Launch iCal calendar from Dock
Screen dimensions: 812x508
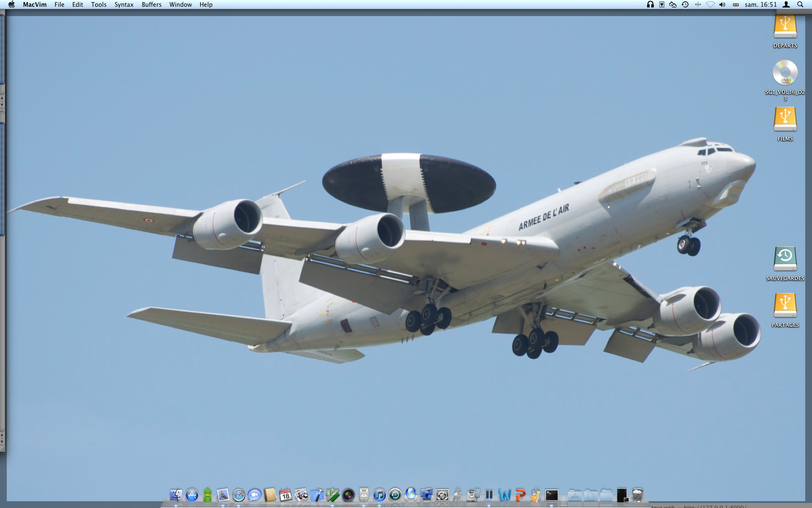pos(285,495)
